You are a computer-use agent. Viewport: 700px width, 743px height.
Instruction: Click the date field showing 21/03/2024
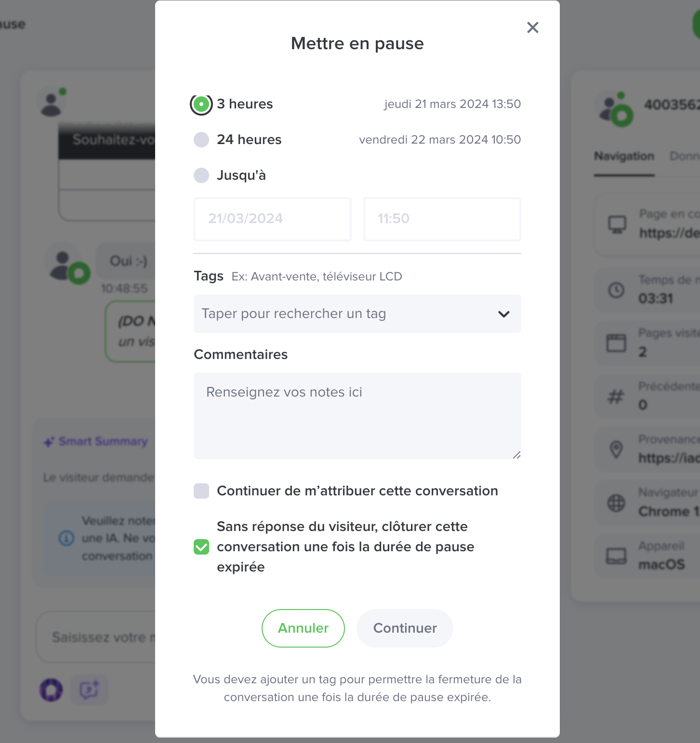click(x=272, y=219)
